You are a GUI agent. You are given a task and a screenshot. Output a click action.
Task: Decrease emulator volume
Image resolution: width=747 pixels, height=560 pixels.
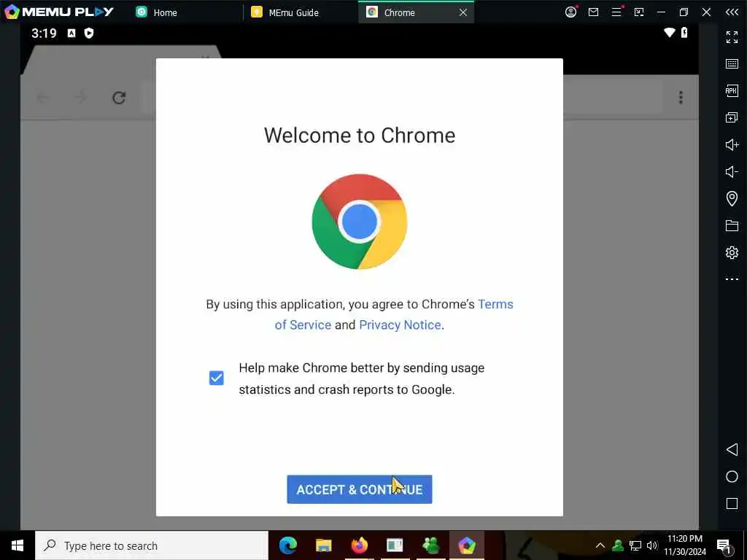point(732,171)
